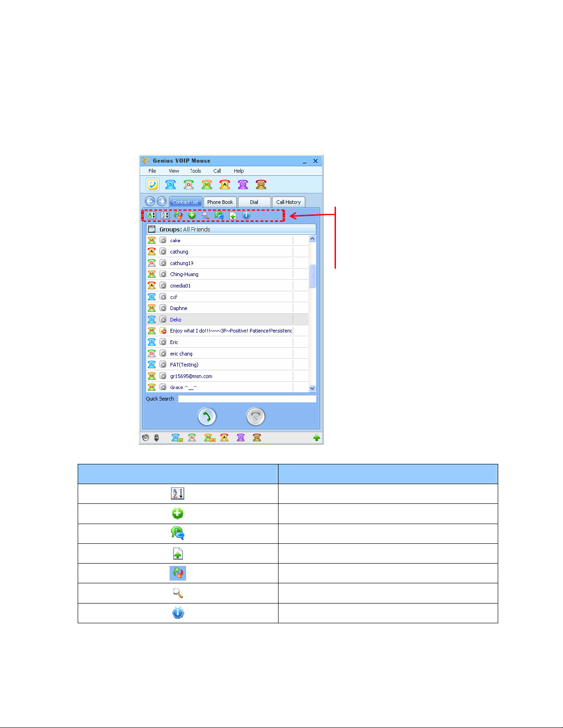The width and height of the screenshot is (563, 728).
Task: Click the microphone icon in status bar
Action: (x=156, y=438)
